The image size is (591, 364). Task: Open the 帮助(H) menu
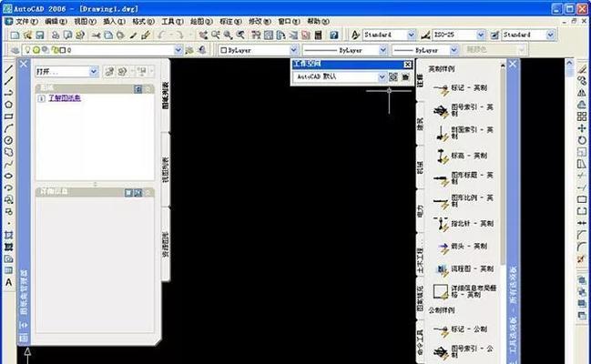[x=318, y=22]
